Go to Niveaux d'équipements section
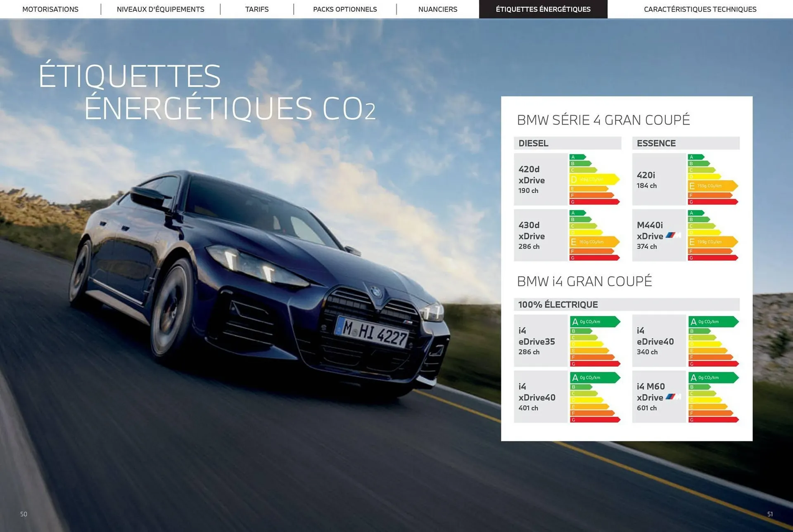The width and height of the screenshot is (793, 532). click(160, 9)
